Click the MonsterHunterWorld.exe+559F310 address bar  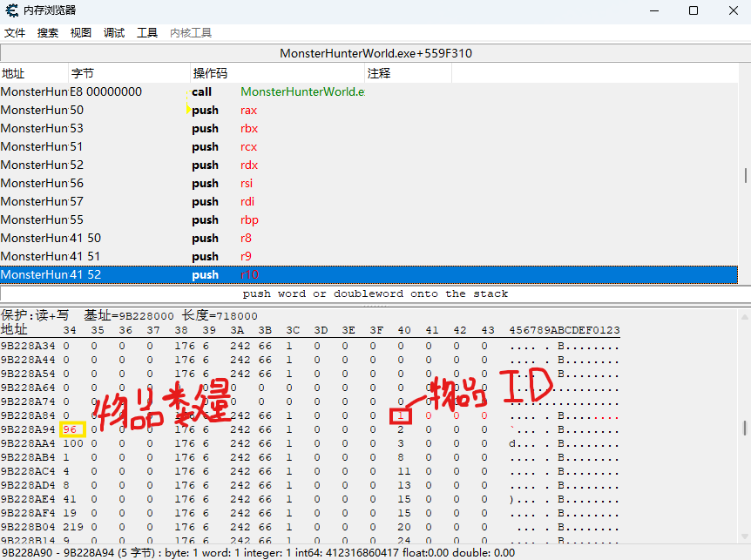(x=375, y=53)
